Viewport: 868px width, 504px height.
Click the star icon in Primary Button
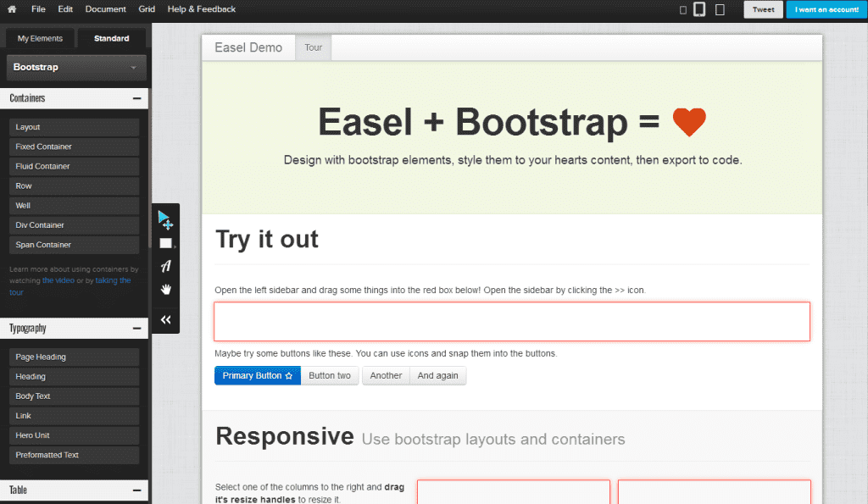288,375
